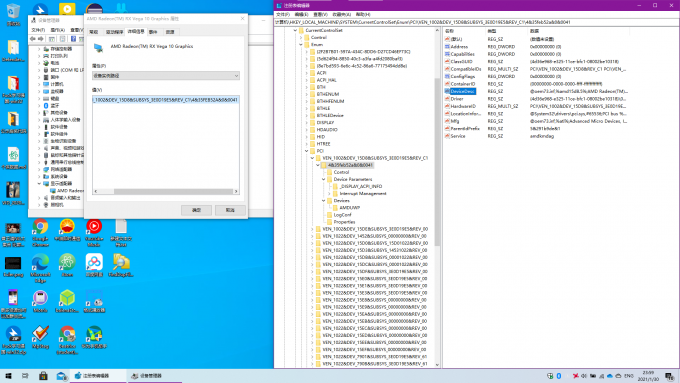Switch to the second tab (Driver) in properties
Image resolution: width=680 pixels, height=383 pixels.
[114, 32]
